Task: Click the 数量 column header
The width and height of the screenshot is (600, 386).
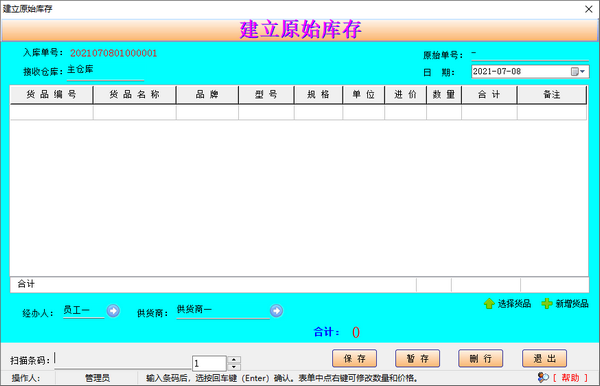Action: click(x=444, y=94)
